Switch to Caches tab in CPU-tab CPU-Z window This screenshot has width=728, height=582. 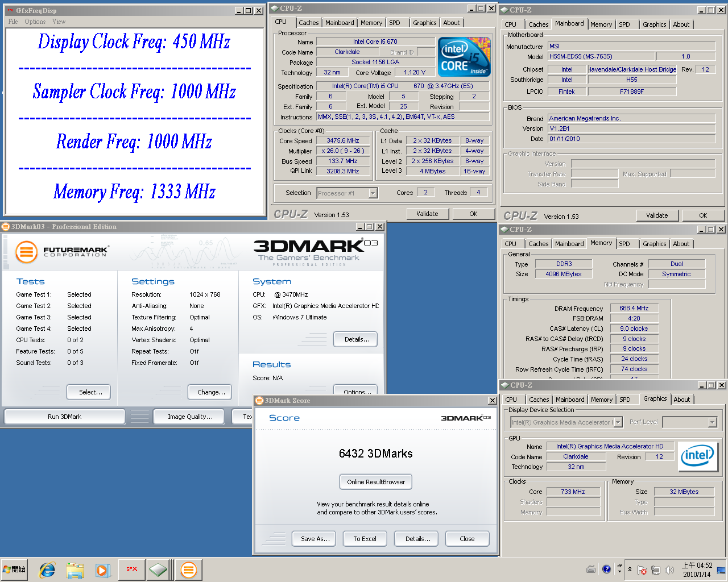(309, 23)
